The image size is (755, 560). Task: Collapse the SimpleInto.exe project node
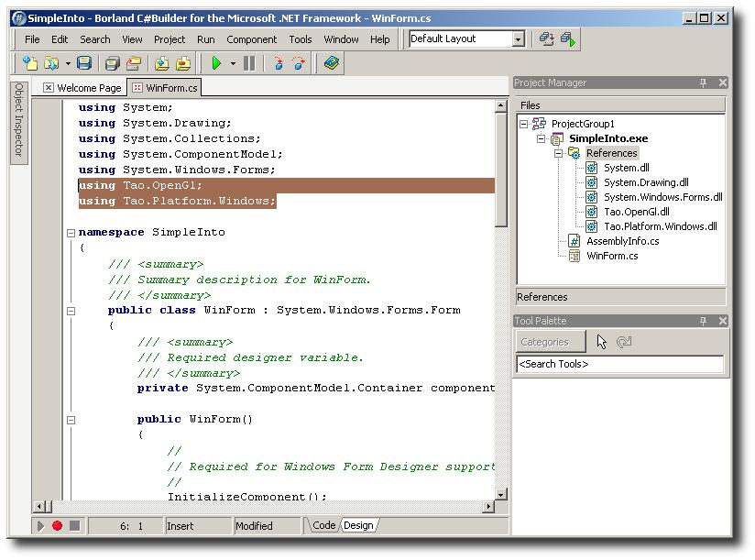(542, 139)
